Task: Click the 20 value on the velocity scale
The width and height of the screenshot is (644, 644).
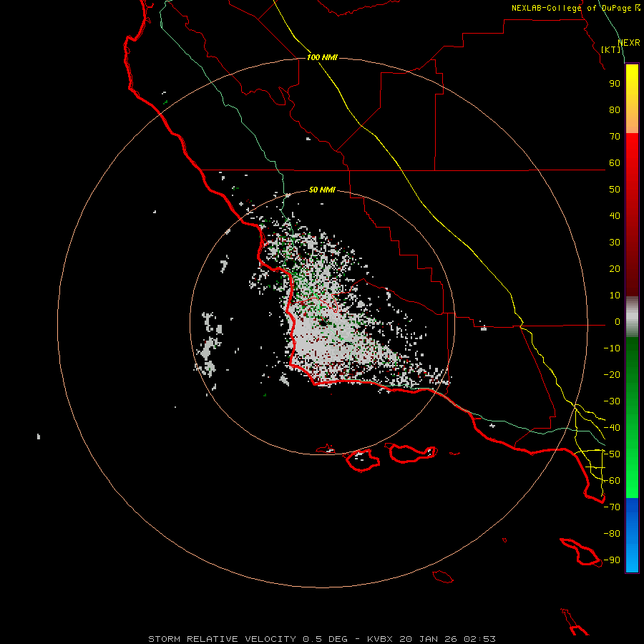Action: tap(615, 268)
